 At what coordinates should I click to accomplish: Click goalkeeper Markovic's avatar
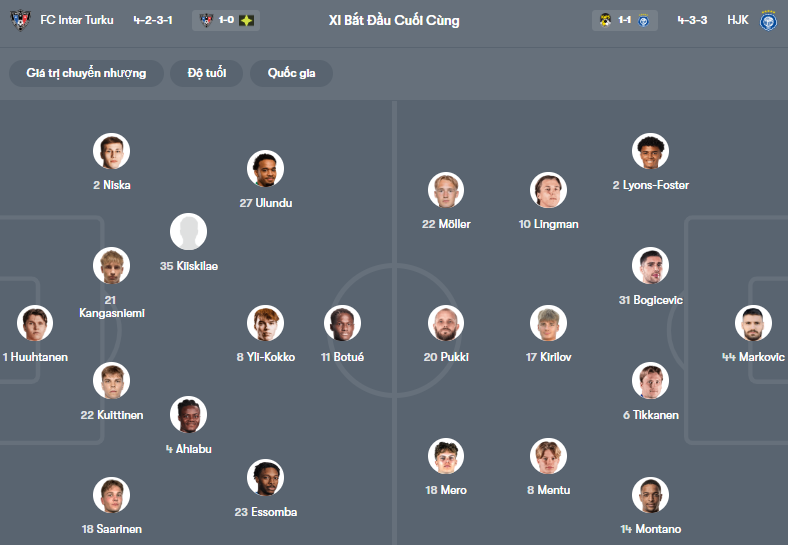(753, 323)
